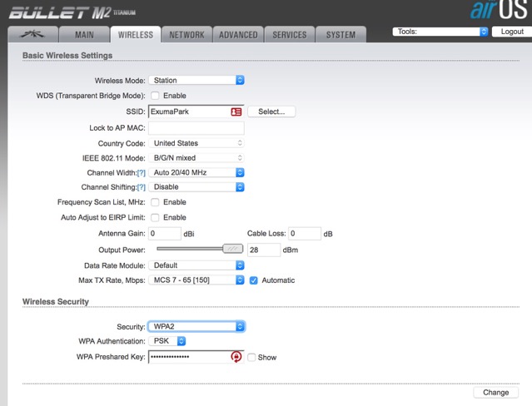Open the Wireless Mode dropdown
Viewport: 532px width, 406px height.
pyautogui.click(x=196, y=81)
